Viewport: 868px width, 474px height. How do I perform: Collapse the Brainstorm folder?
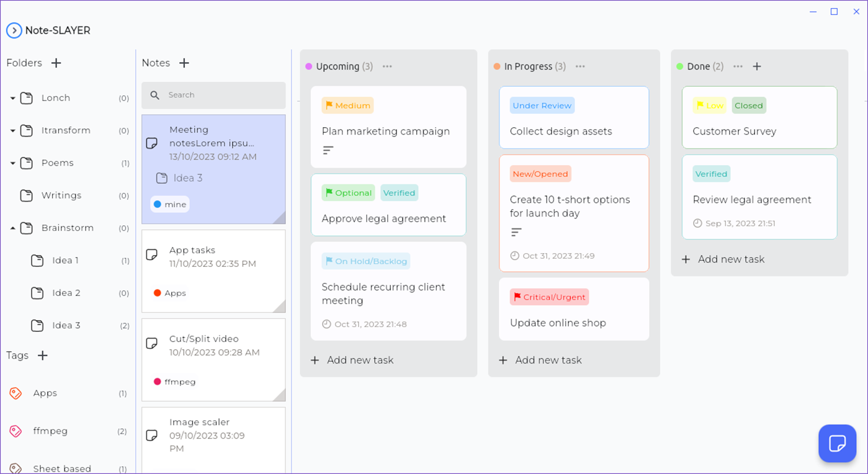click(x=12, y=228)
